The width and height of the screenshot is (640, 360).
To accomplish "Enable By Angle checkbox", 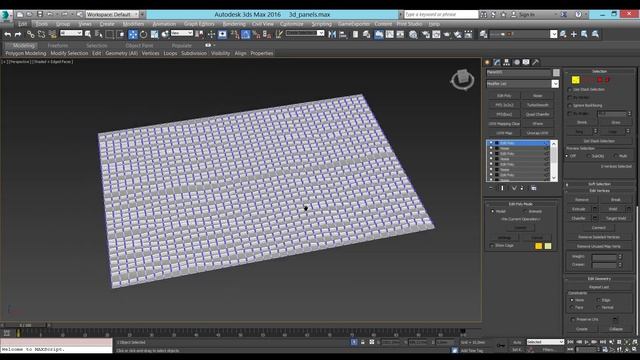I will point(570,114).
